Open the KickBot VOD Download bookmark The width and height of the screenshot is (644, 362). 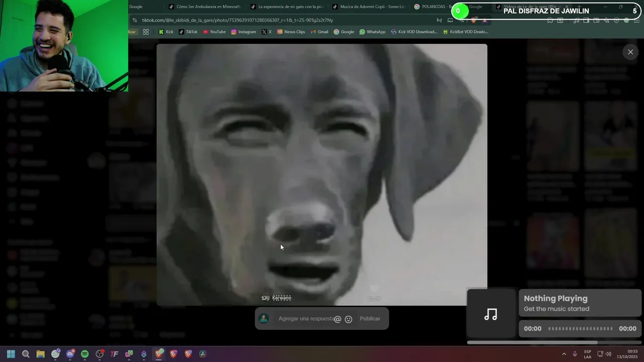pyautogui.click(x=465, y=32)
